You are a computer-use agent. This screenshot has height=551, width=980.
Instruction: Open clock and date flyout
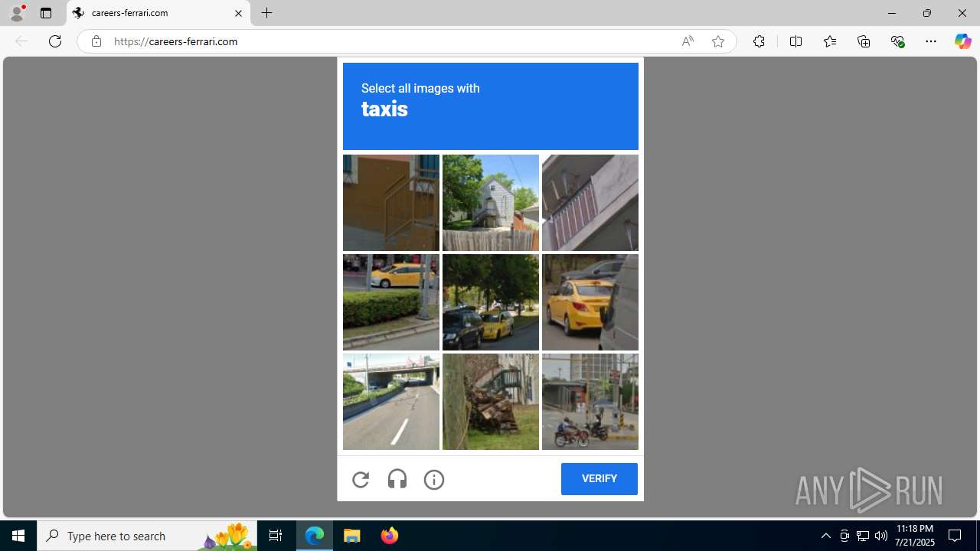(915, 536)
